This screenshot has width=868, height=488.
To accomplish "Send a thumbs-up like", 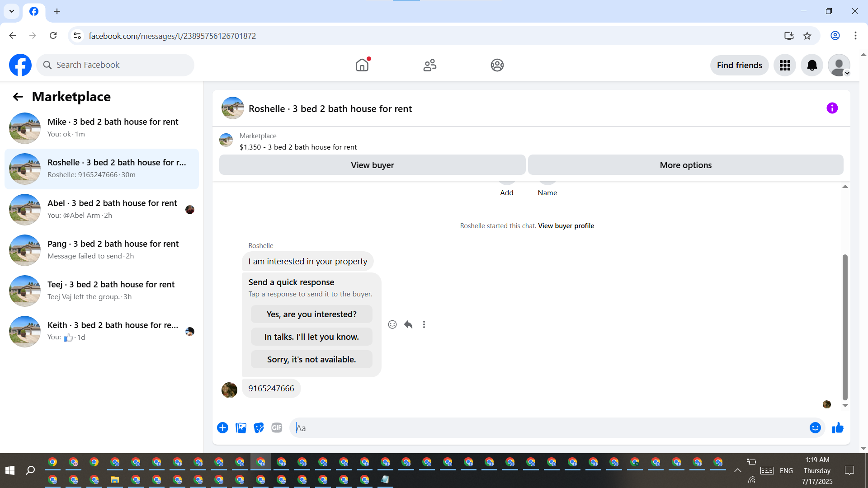I will coord(838,428).
